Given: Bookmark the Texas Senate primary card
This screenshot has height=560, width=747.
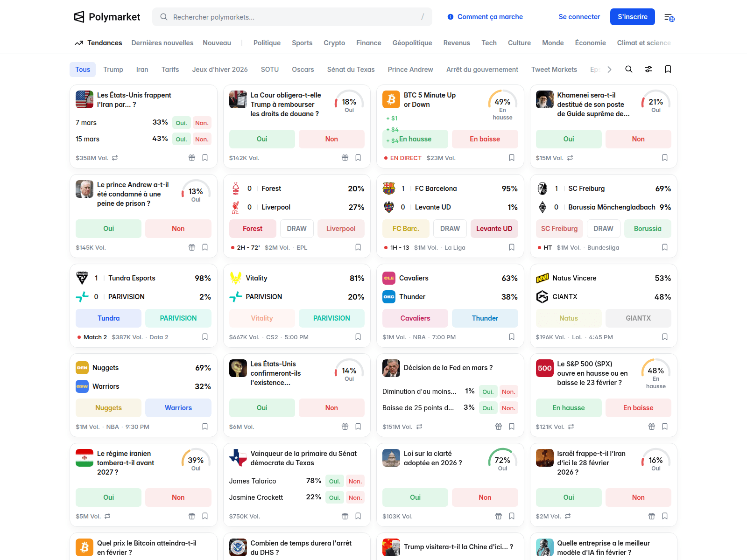Looking at the screenshot, I should [358, 516].
